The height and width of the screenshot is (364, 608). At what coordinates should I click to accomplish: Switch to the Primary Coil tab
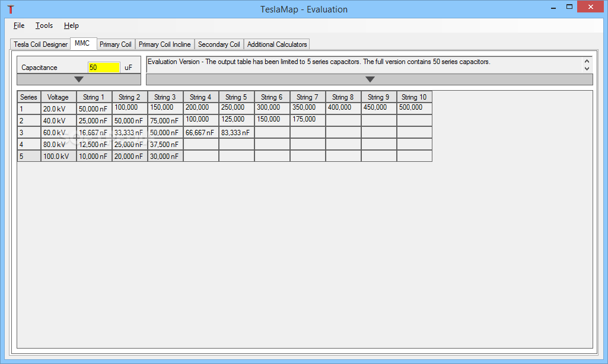[115, 44]
